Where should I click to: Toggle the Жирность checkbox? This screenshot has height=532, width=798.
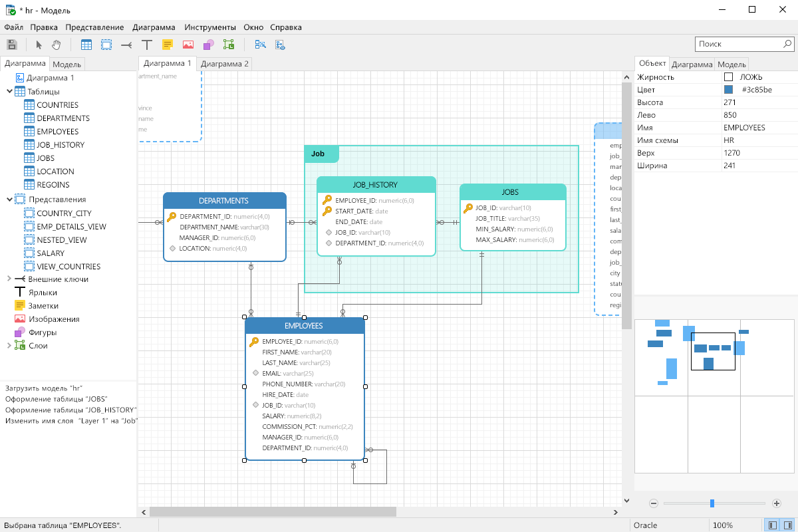pos(728,77)
